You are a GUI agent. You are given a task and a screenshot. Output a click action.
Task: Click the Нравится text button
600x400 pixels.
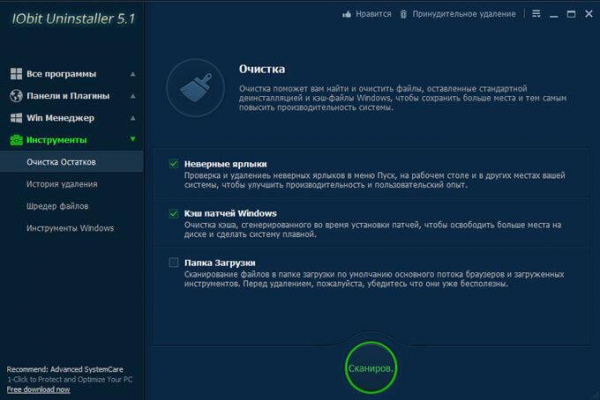(x=373, y=14)
